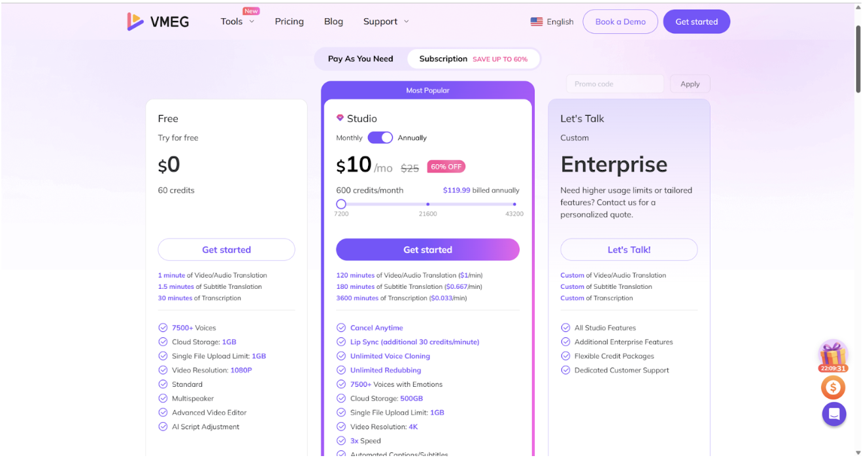
Task: Click the 21600 credits slider point
Action: pos(428,204)
